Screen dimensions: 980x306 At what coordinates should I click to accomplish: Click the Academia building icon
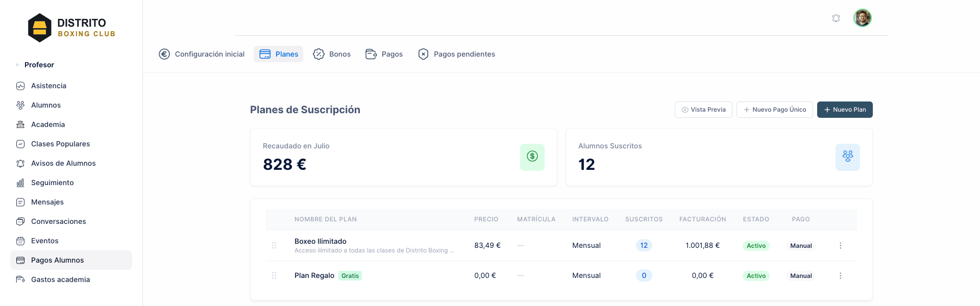[20, 124]
